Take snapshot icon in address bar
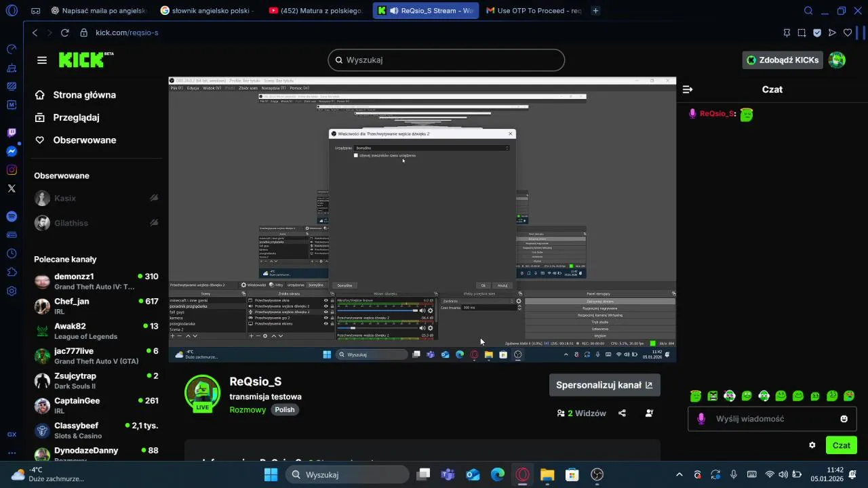 coord(802,33)
